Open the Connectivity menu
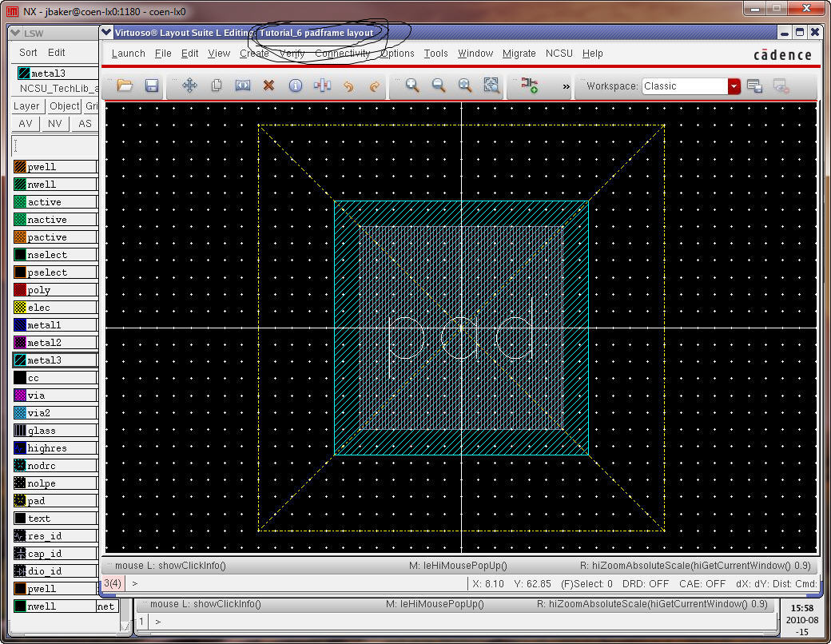 [342, 54]
